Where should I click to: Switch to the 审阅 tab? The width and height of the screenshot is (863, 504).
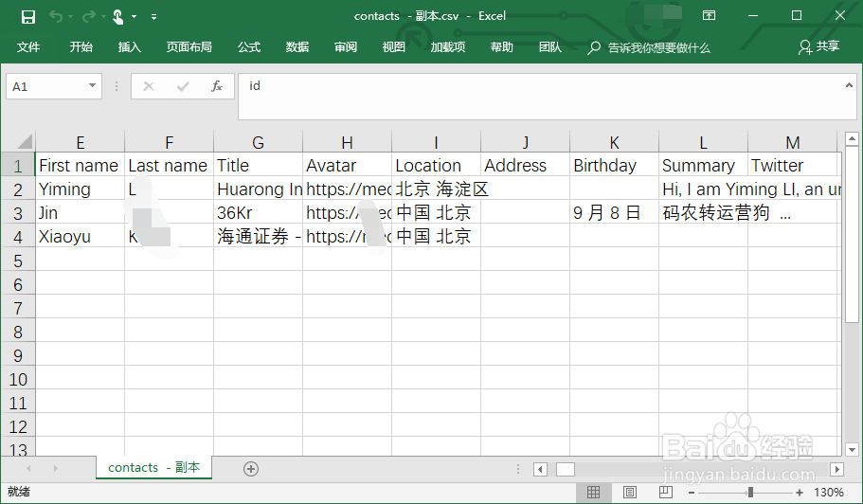pos(346,47)
